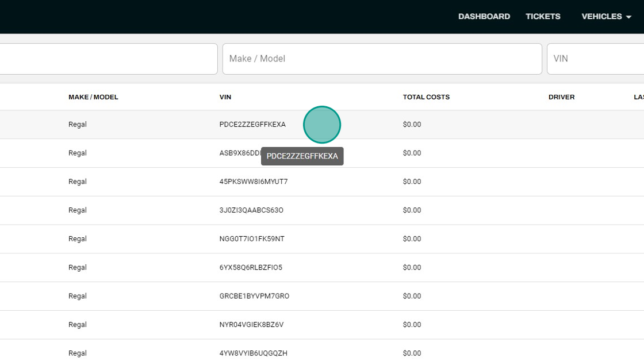Open the row with VIN 45PKSWW8I6MYUT7
The width and height of the screenshot is (644, 359).
(322, 182)
